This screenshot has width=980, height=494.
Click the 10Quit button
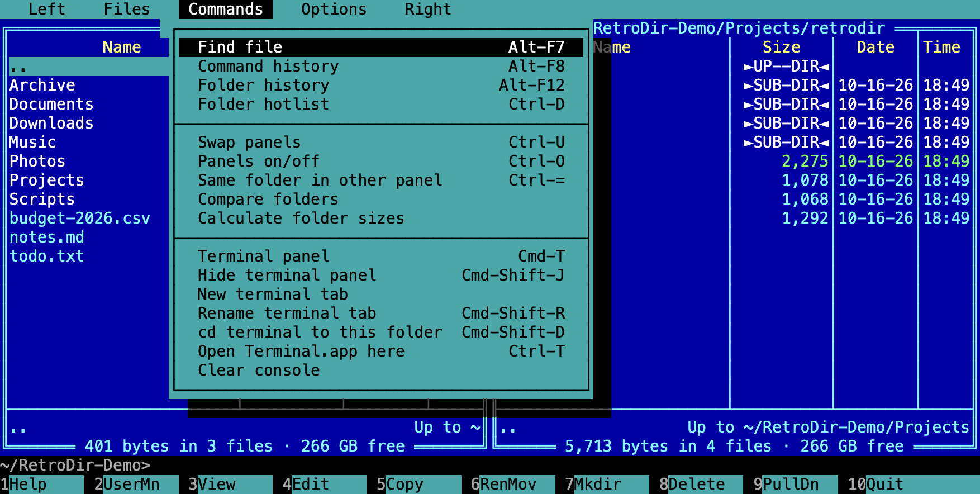pyautogui.click(x=914, y=484)
